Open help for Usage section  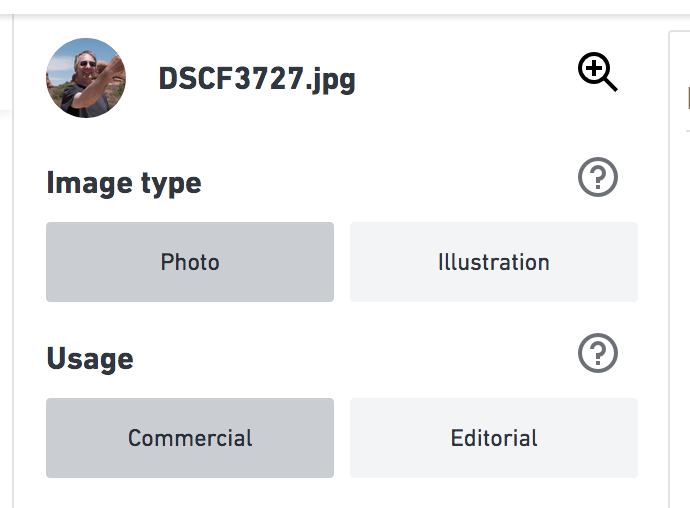(x=598, y=353)
